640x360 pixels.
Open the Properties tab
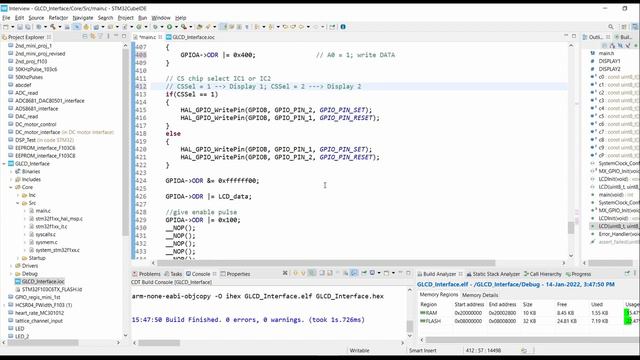click(x=235, y=274)
